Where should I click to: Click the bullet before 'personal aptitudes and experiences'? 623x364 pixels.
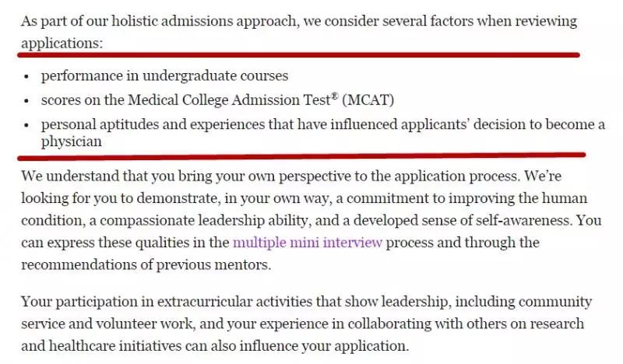pos(26,125)
